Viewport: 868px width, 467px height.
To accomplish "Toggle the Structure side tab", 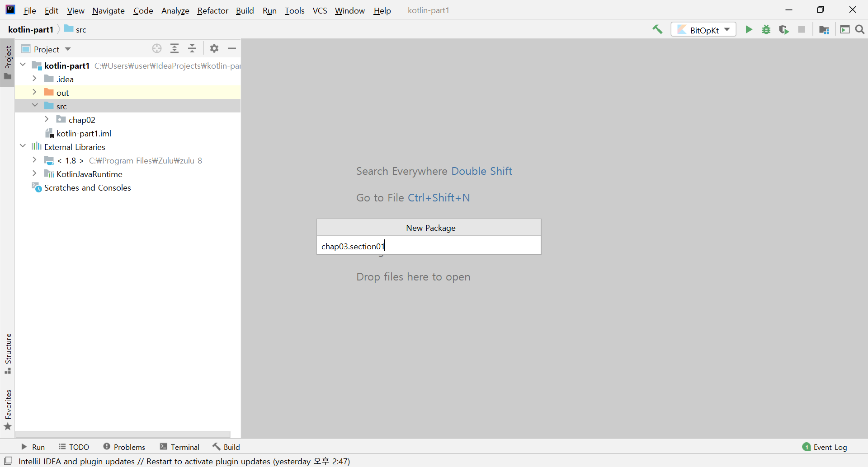I will click(8, 354).
